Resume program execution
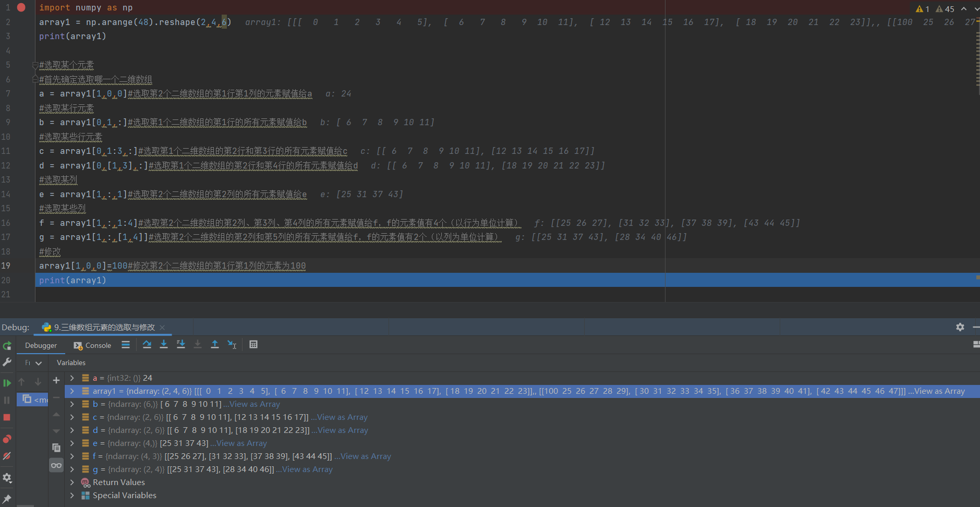Screen dimensions: 980x507 [7, 383]
